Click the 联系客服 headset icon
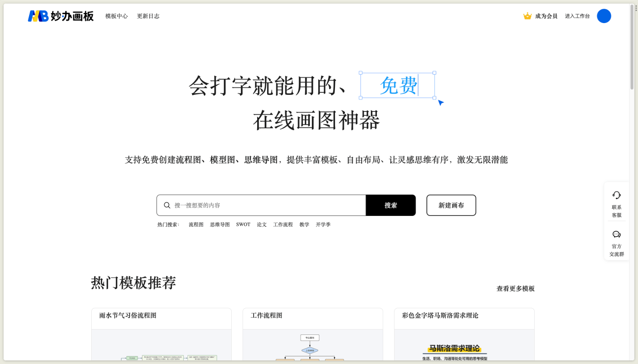Screen dimensions: 638x364 (616, 195)
